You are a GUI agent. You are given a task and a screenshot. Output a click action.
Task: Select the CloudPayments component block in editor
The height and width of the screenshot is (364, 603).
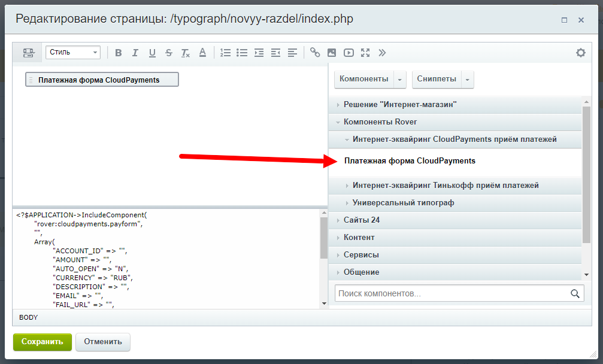[102, 80]
